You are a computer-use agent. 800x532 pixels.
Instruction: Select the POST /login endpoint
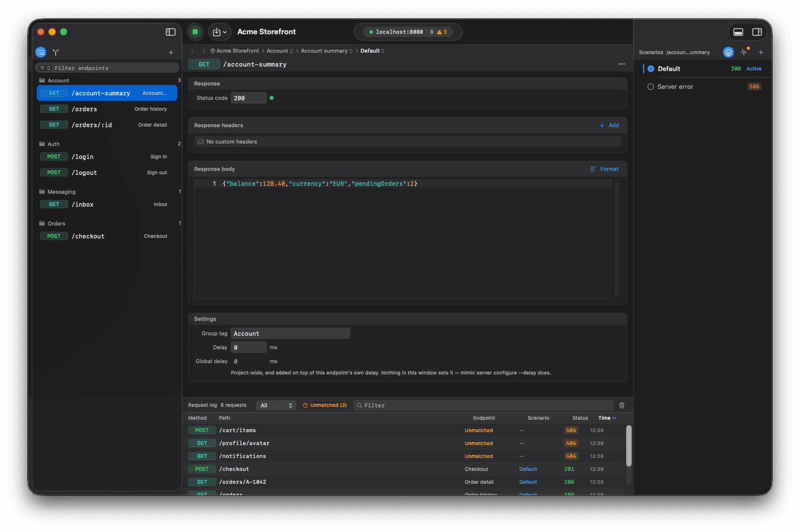click(x=107, y=156)
